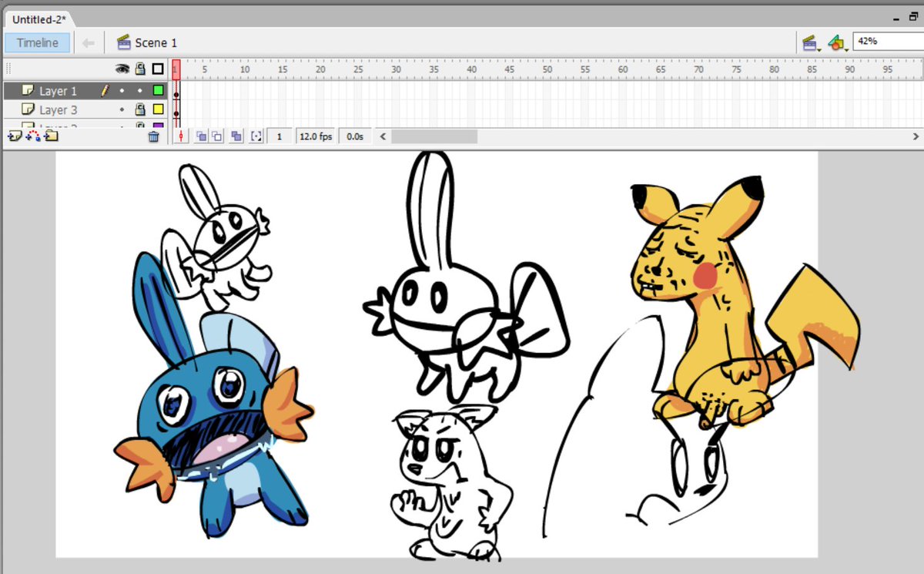
Task: Click the timeline scroll right arrow
Action: tap(918, 136)
